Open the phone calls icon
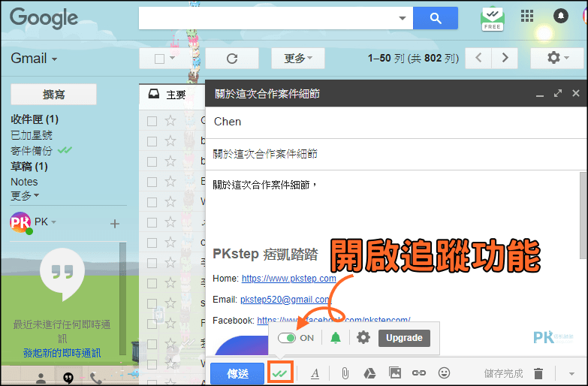588x386 pixels. coord(95,378)
